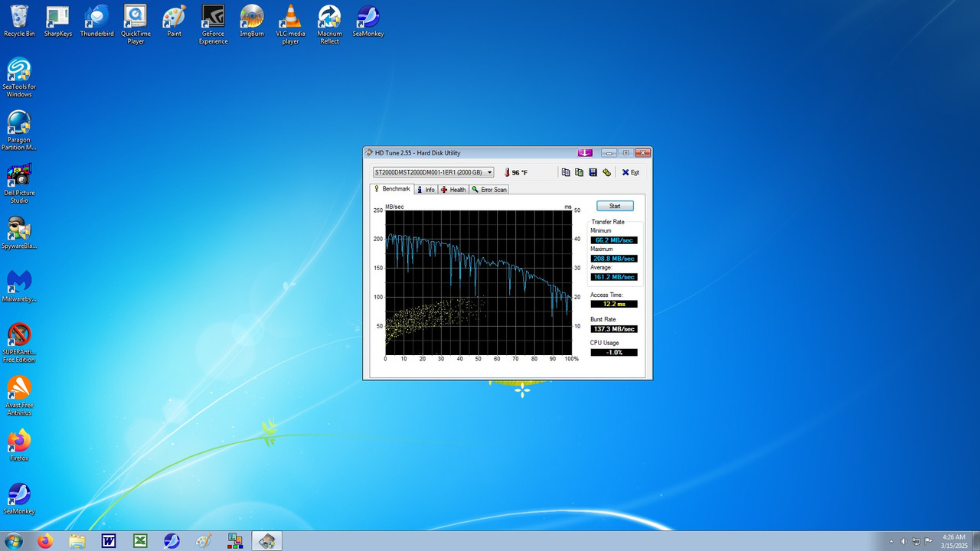Click the copy screenshot to clipboard icon
The height and width of the screenshot is (551, 980).
pyautogui.click(x=579, y=172)
